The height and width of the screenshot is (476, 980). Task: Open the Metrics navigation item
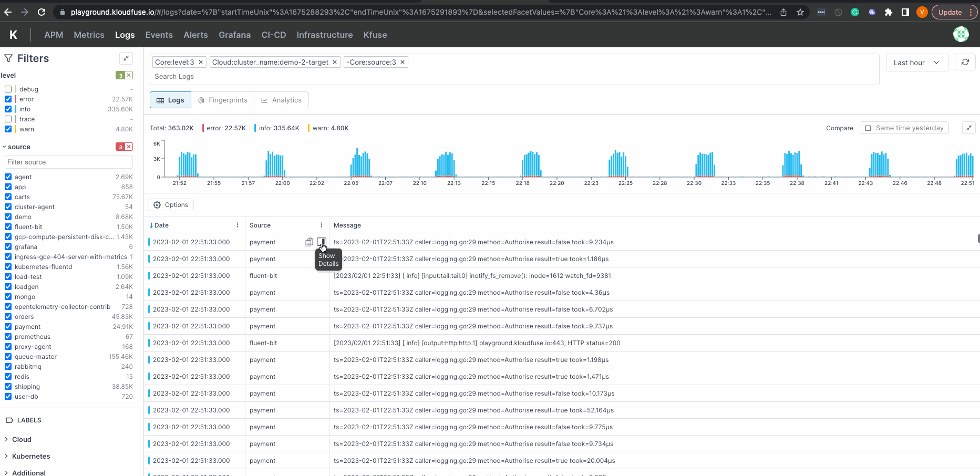point(89,35)
